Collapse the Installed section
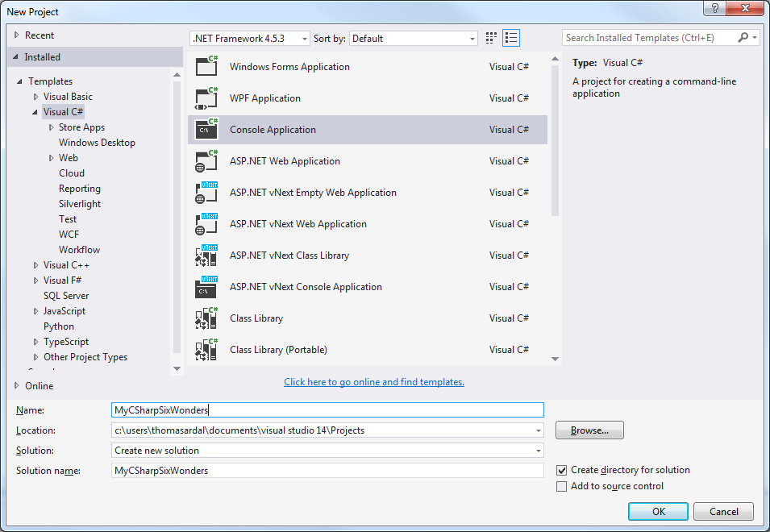The height and width of the screenshot is (532, 770). click(x=15, y=57)
